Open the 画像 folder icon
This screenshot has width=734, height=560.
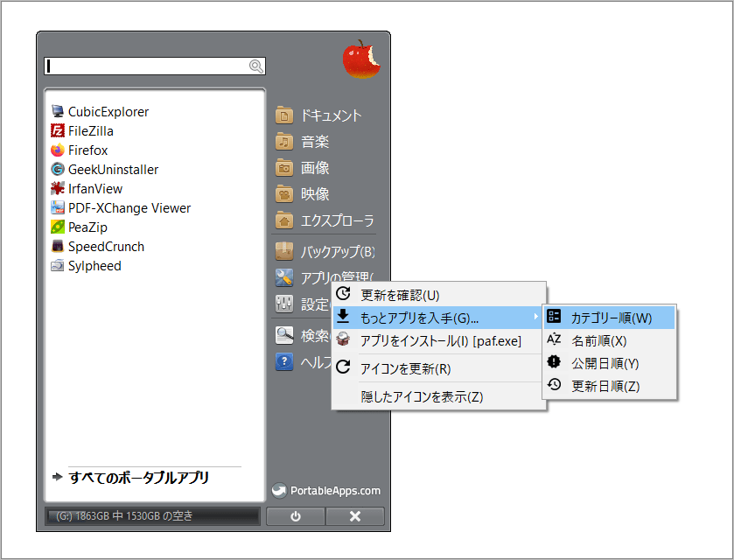(x=284, y=168)
